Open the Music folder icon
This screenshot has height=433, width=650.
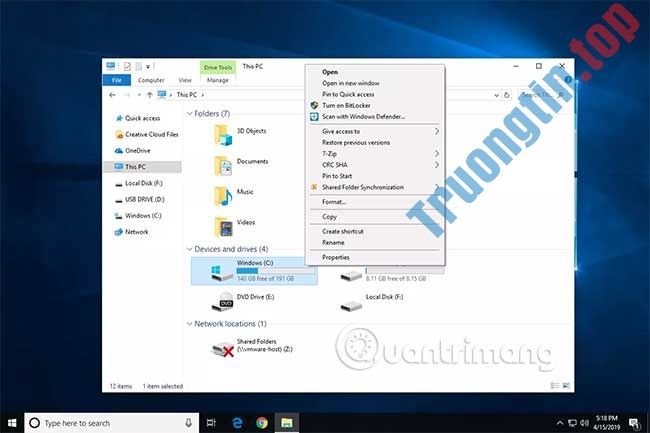click(223, 196)
